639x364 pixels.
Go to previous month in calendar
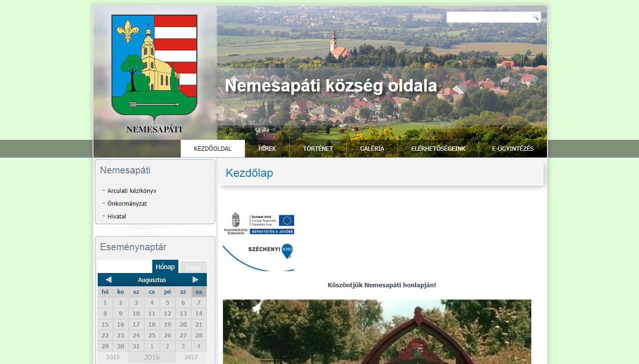pyautogui.click(x=108, y=280)
